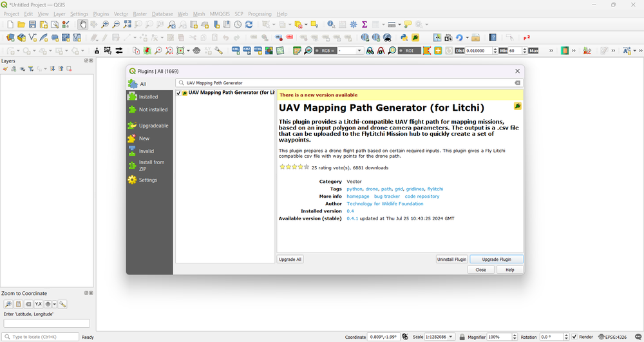Open the Processing menu
Viewport: 644px width, 342px height.
[x=260, y=14]
